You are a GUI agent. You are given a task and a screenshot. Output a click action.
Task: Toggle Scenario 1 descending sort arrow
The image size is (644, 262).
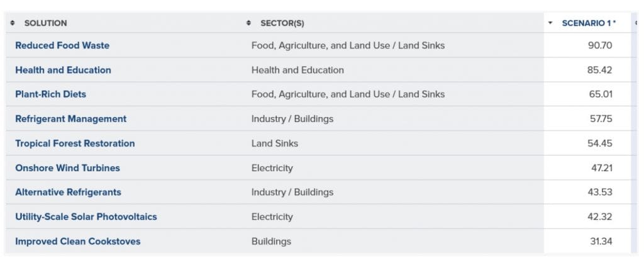[550, 23]
